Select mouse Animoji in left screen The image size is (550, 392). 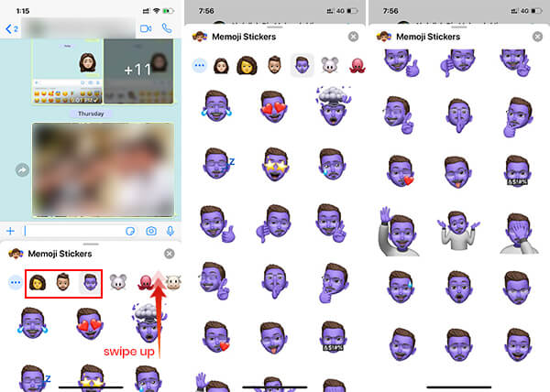tap(118, 282)
